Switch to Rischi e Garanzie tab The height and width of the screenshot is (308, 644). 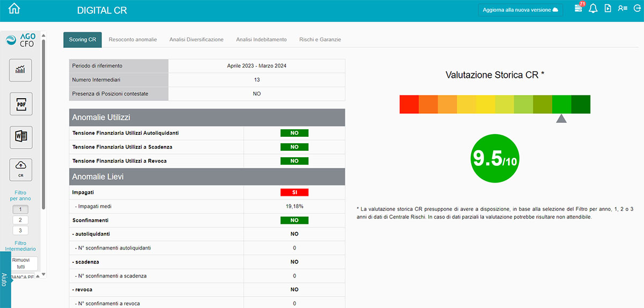click(x=320, y=40)
